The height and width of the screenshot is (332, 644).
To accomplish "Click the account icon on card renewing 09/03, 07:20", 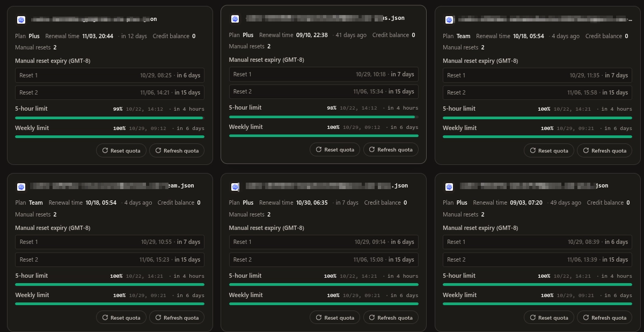I will pyautogui.click(x=449, y=187).
